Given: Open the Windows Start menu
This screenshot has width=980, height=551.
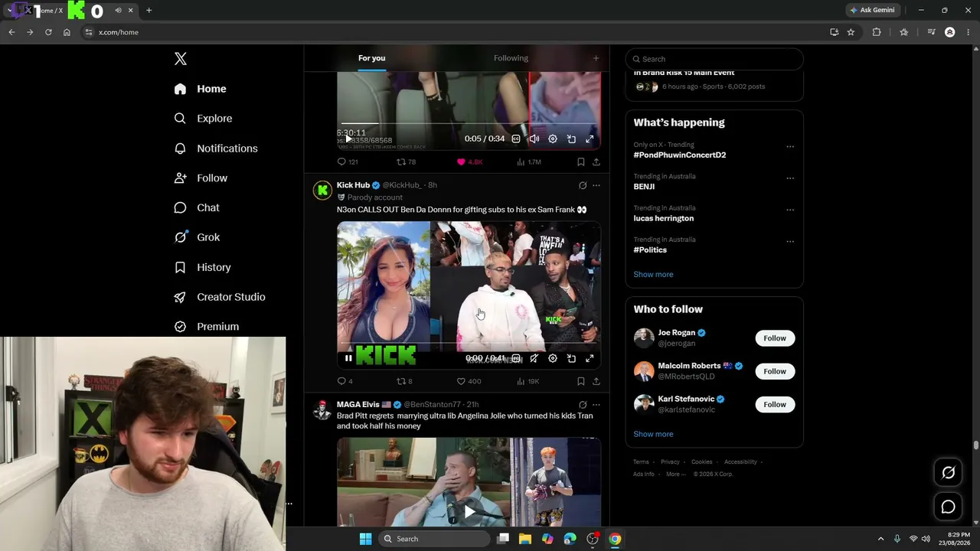Looking at the screenshot, I should click(365, 539).
